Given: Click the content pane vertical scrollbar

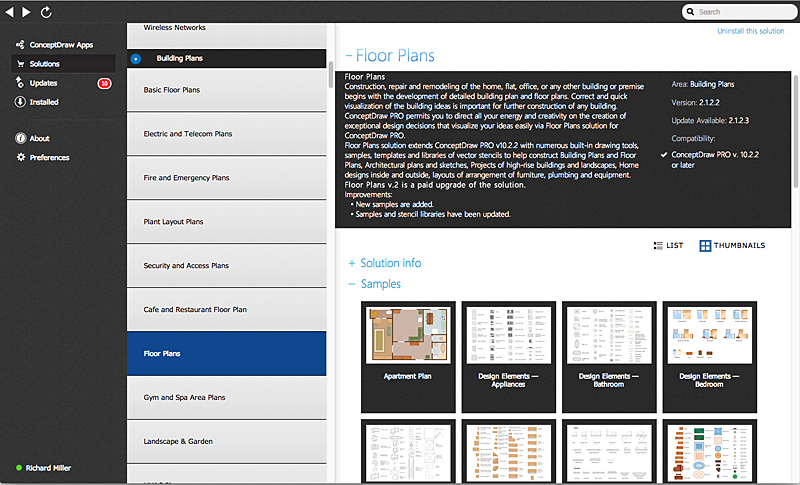Looking at the screenshot, I should [x=795, y=132].
